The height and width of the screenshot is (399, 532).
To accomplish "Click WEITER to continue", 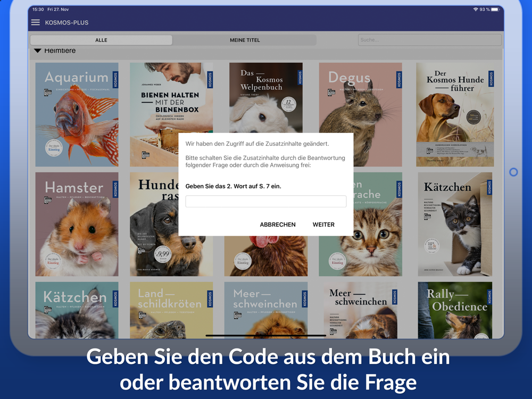I will coord(323,225).
